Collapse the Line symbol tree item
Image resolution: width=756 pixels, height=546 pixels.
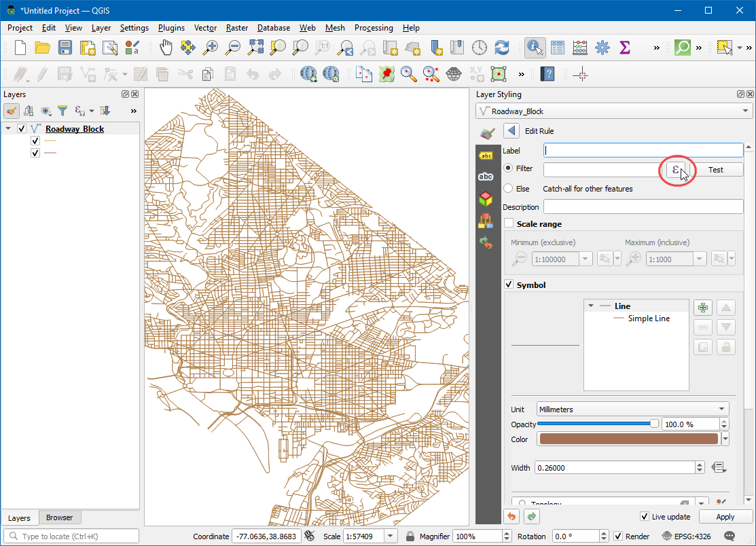[x=591, y=306]
